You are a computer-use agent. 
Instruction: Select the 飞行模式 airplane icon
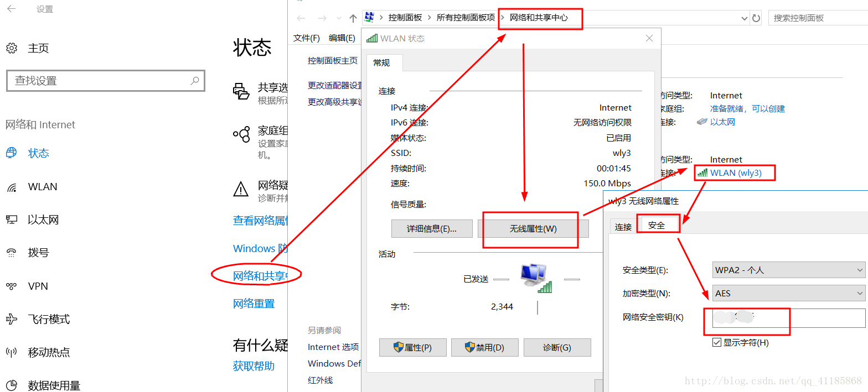[12, 319]
